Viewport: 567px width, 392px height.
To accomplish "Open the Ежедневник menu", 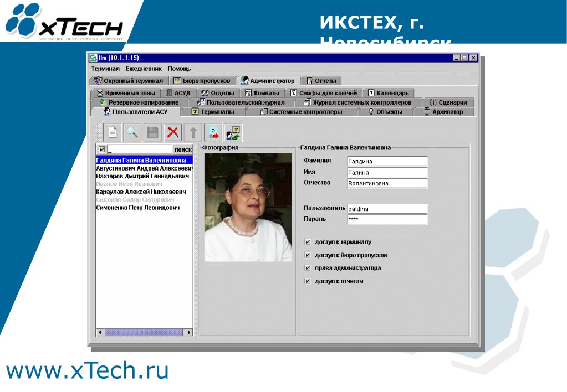I will (x=144, y=69).
